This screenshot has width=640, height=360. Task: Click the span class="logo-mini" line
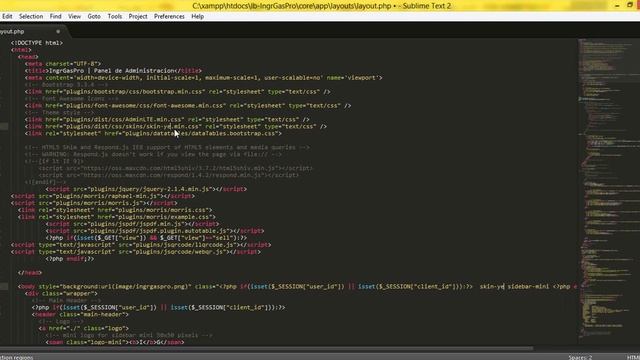(x=115, y=342)
